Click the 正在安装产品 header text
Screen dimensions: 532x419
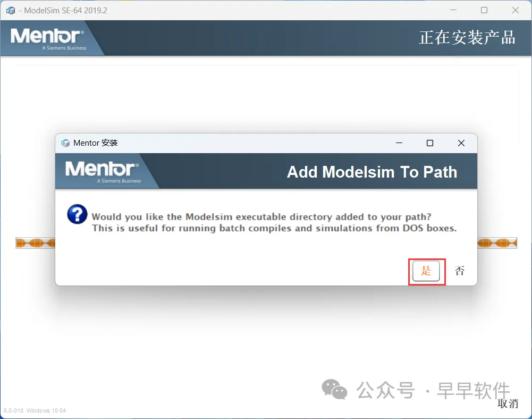point(467,37)
